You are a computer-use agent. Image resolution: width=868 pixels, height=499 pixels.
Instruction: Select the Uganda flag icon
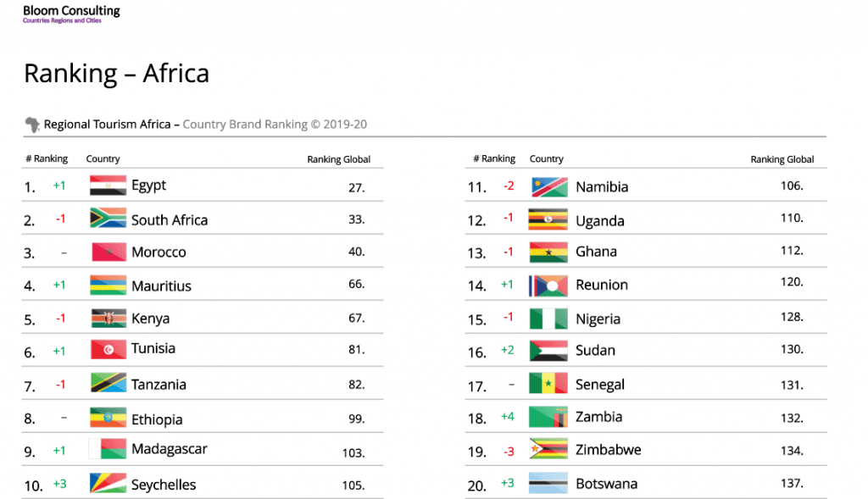coord(548,220)
